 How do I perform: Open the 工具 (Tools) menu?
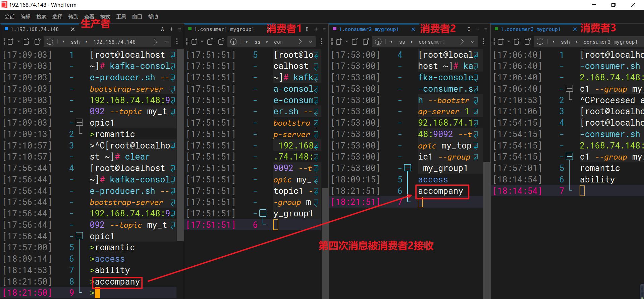121,17
